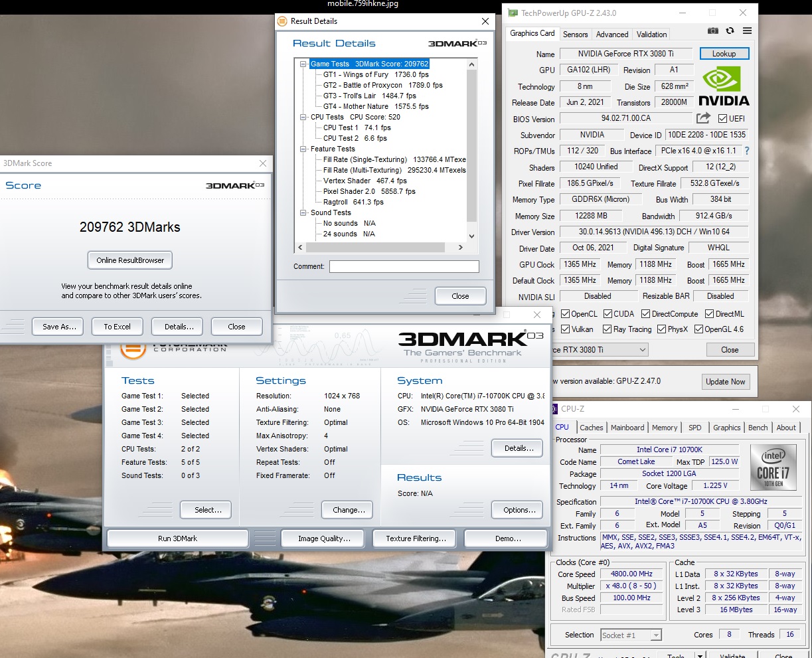Click into the Comment input field

tap(404, 266)
